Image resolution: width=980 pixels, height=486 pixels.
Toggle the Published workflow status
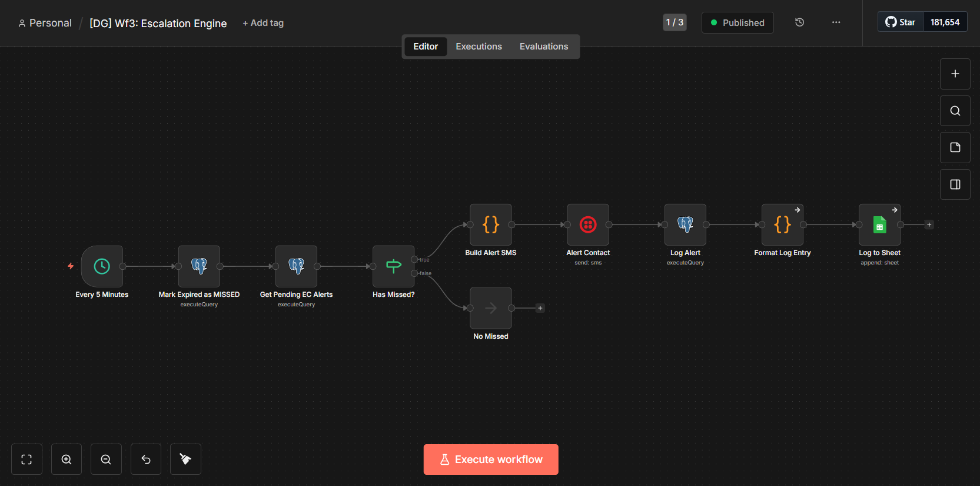tap(738, 23)
